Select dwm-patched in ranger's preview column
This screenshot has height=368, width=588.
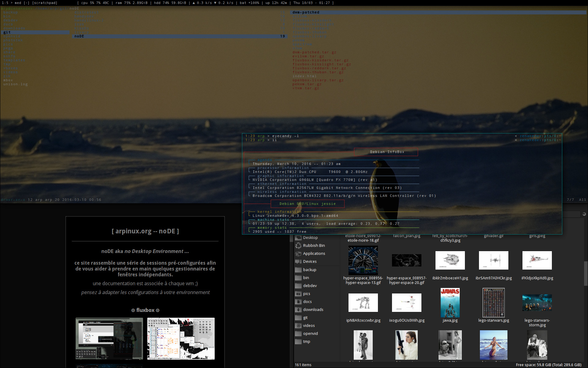point(438,12)
